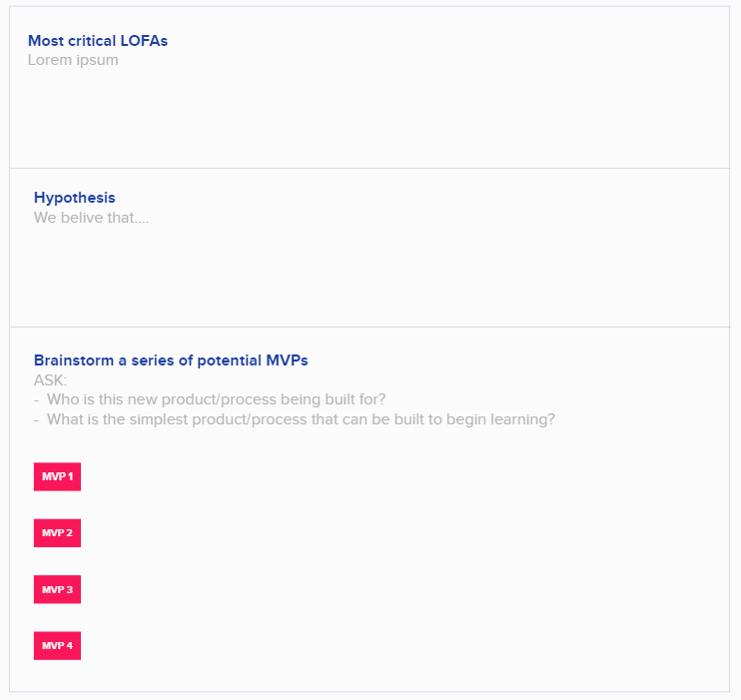Click 'Who is this new product/process being built for?'
741x700 pixels.
pos(216,399)
